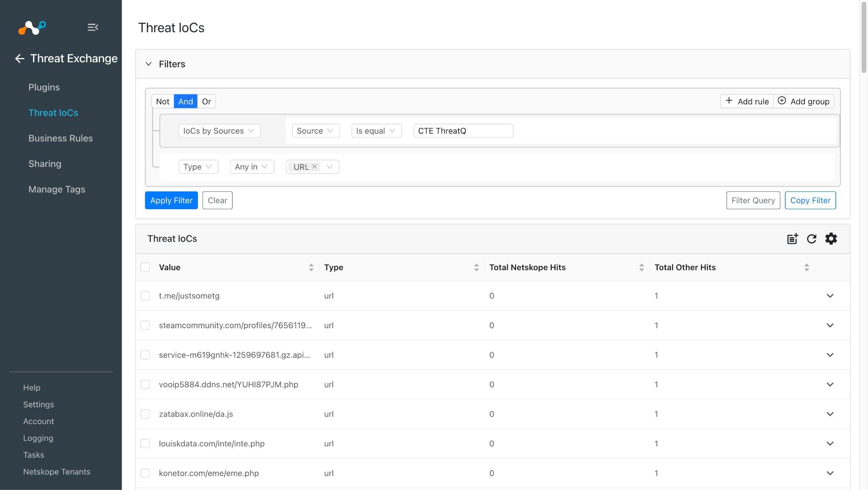The width and height of the screenshot is (868, 490).
Task: Open Manage Tags in sidebar
Action: tap(57, 189)
